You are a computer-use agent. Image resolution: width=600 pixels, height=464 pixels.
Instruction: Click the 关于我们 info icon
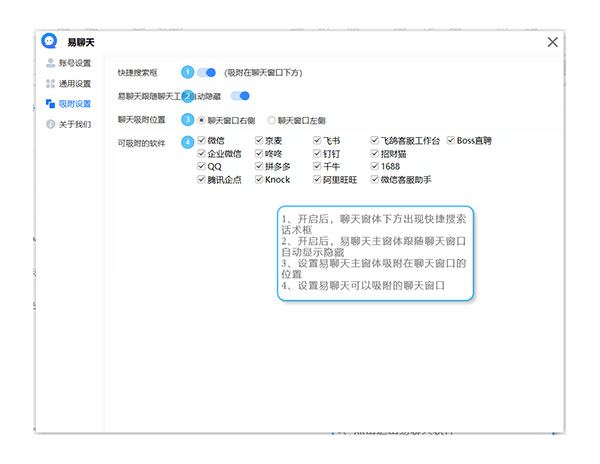coord(50,124)
